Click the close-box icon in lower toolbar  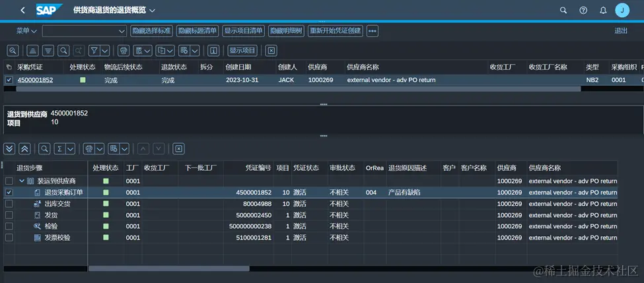178,148
